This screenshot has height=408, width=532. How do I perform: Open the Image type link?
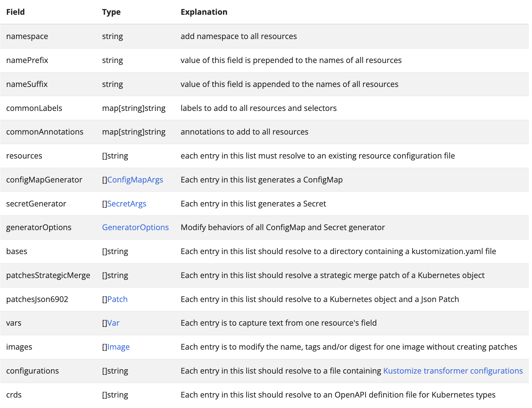click(118, 347)
